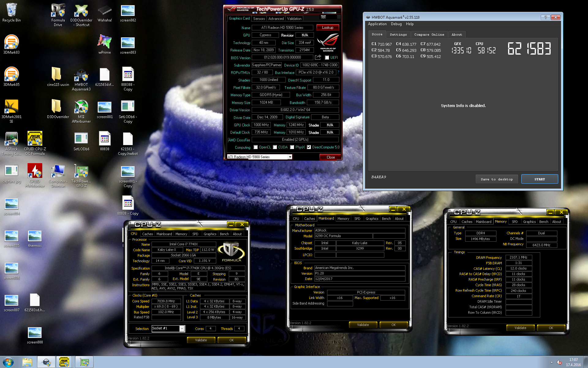The image size is (588, 368).
Task: Toggle the CUDA checkbox in GPU-Z
Action: (x=275, y=147)
